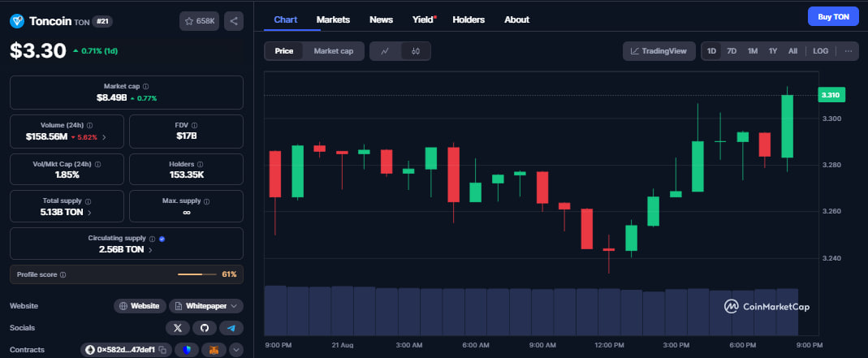Viewport: 868px width, 358px height.
Task: Toggle chart to Market cap view
Action: click(x=333, y=51)
